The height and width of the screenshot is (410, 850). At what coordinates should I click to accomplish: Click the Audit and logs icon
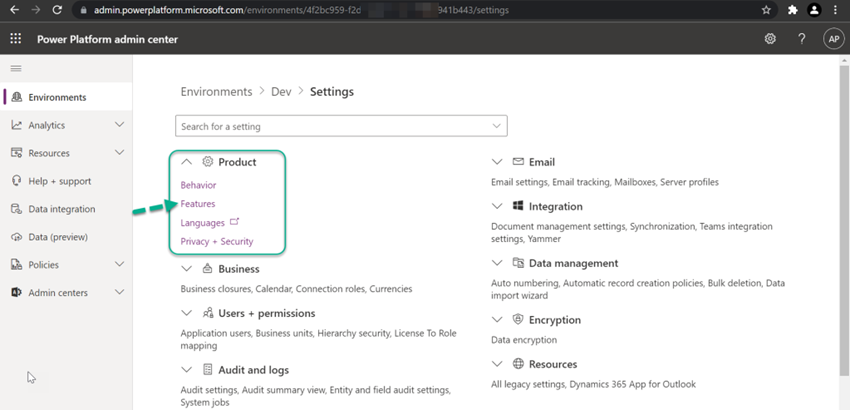(x=208, y=369)
